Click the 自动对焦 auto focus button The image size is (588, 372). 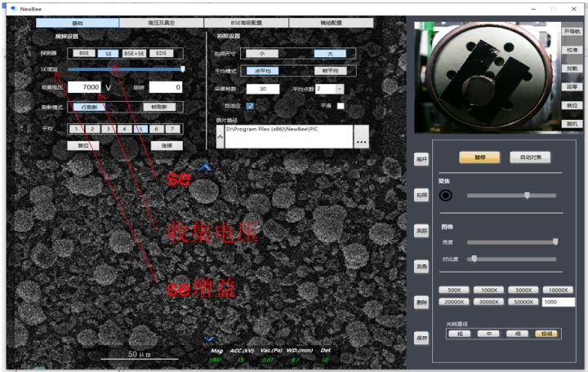530,157
